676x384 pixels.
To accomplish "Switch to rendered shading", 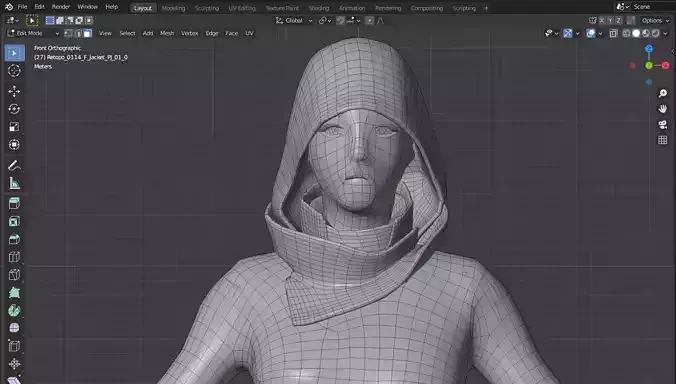I will pos(655,33).
